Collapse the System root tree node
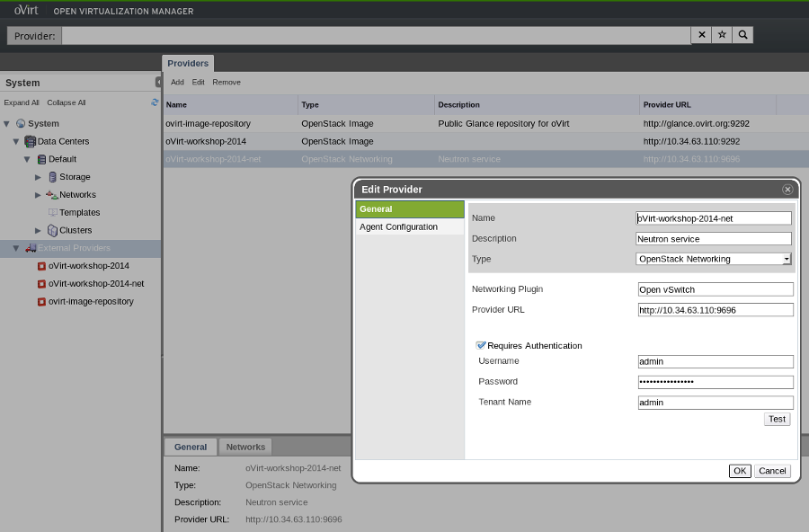The height and width of the screenshot is (532, 809). pos(6,124)
